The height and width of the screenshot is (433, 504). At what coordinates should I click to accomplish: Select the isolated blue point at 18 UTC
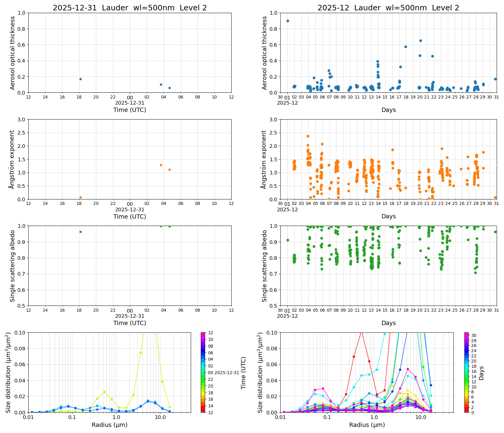[80, 79]
